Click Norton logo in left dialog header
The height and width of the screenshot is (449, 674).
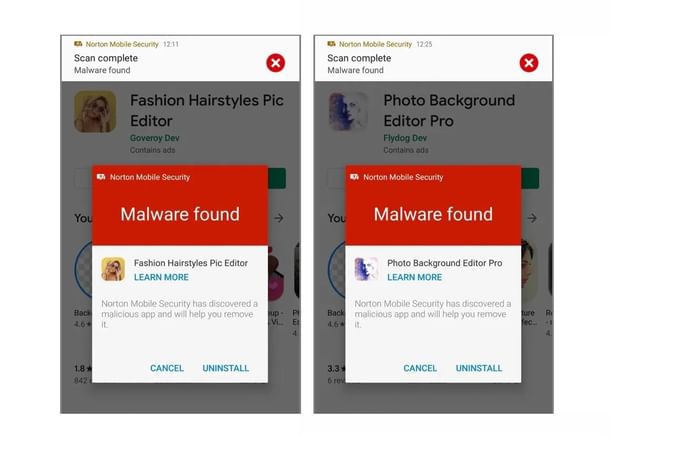pyautogui.click(x=101, y=177)
